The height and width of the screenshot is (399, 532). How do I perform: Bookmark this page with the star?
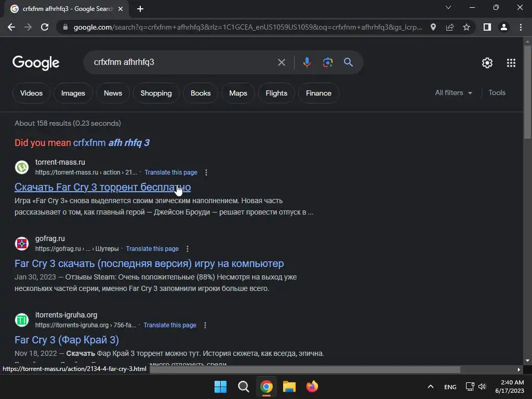tap(467, 27)
